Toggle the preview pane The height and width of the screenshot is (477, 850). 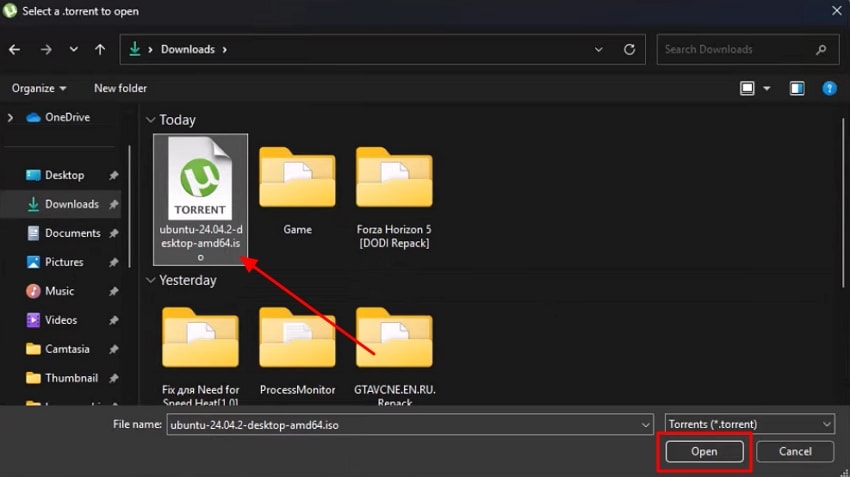[x=797, y=88]
